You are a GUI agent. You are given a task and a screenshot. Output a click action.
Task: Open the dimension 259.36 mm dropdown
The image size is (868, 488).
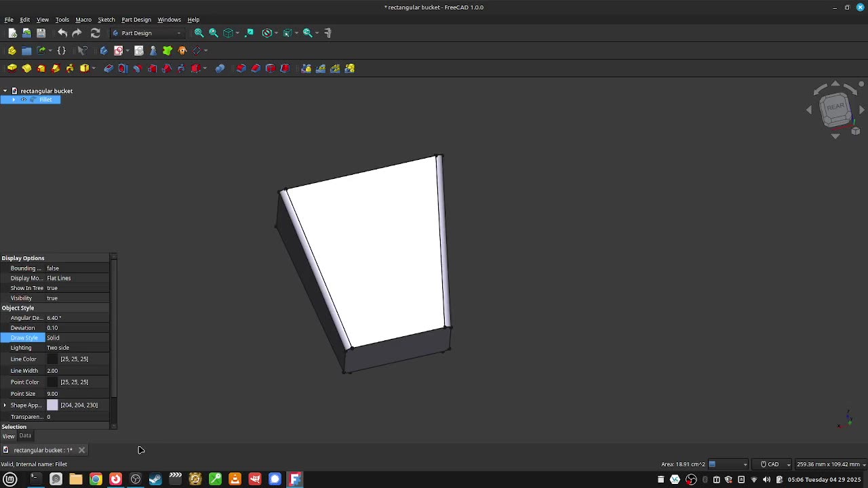[x=831, y=464]
